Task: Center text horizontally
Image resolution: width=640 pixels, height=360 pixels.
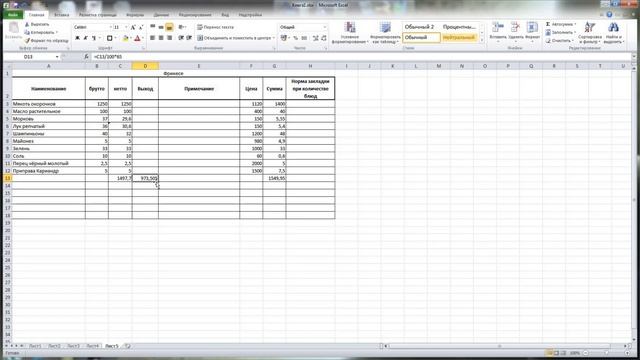Action: [161, 38]
